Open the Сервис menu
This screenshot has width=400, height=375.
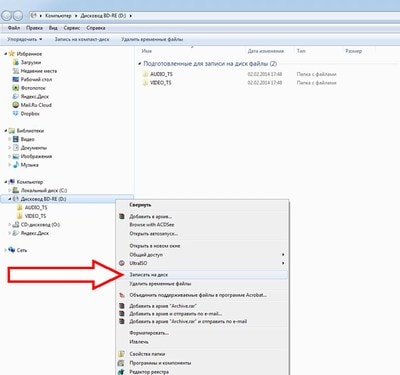(72, 28)
